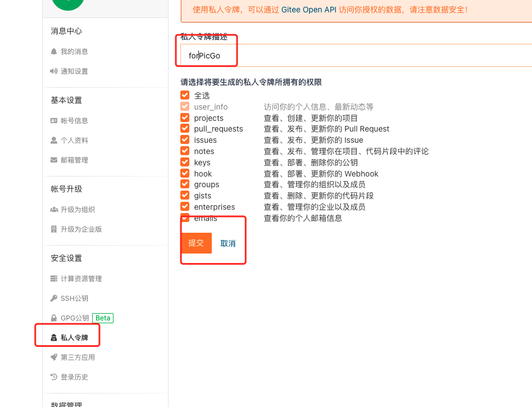Screen dimensions: 532x407
Task: Click the 查看你的个人邮箱信息 description text
Action: (x=303, y=218)
